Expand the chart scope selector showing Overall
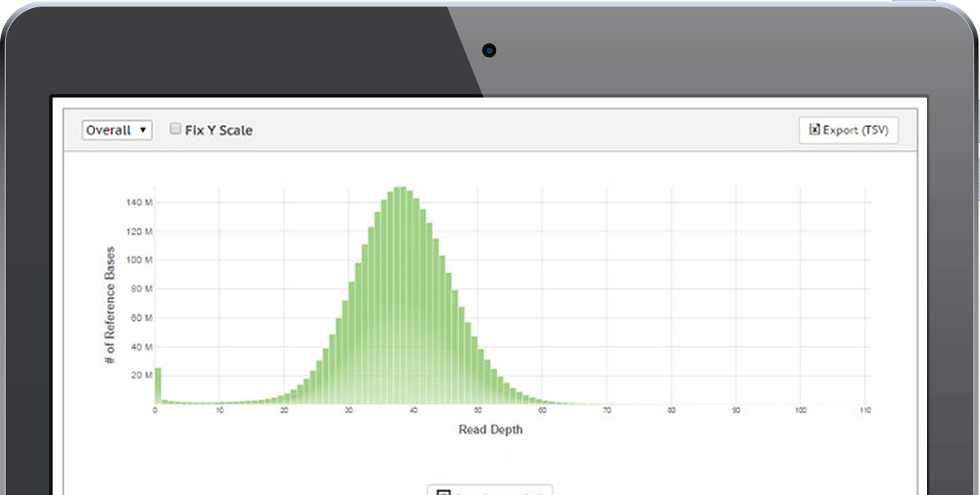980x495 pixels. point(117,130)
